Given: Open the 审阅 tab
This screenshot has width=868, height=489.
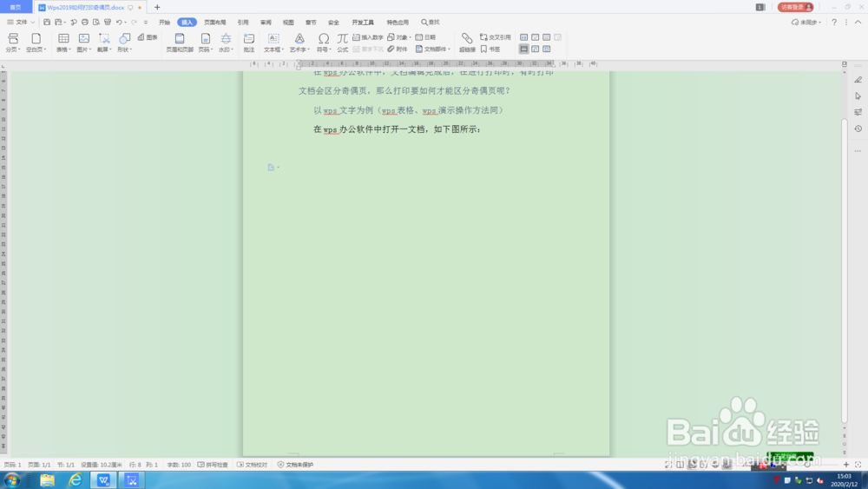Looking at the screenshot, I should [x=266, y=23].
